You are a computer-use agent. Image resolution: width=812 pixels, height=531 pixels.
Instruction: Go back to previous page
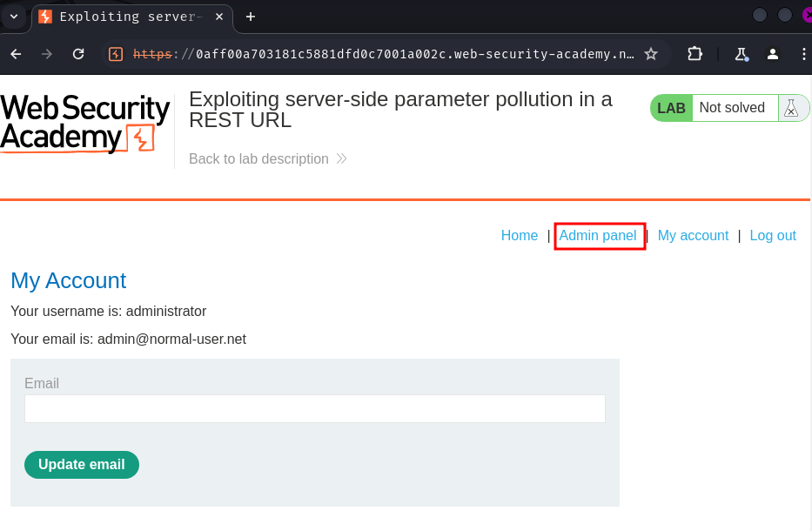coord(16,54)
